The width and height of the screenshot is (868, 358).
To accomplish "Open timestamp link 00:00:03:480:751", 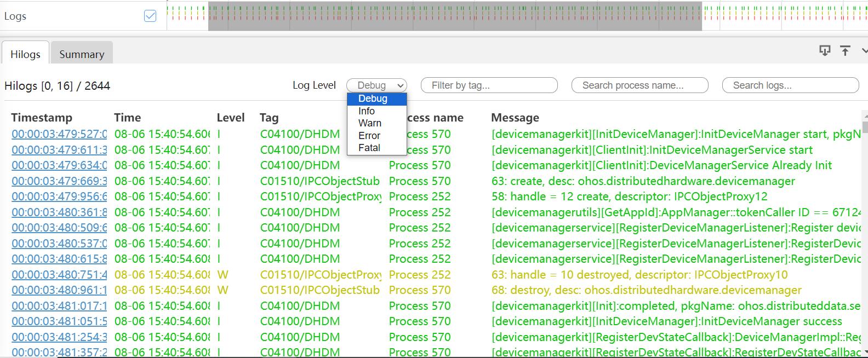I will pyautogui.click(x=59, y=275).
